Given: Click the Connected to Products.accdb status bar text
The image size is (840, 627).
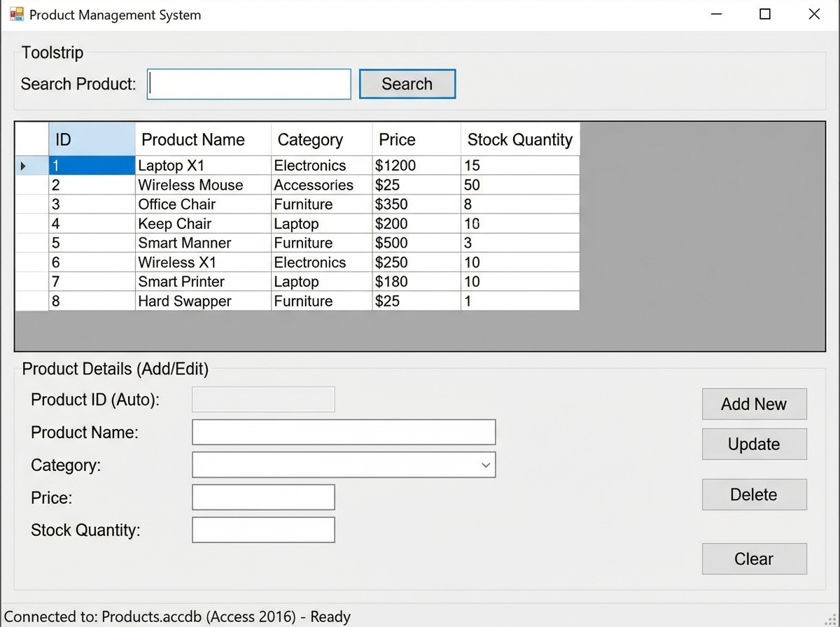Looking at the screenshot, I should [175, 617].
